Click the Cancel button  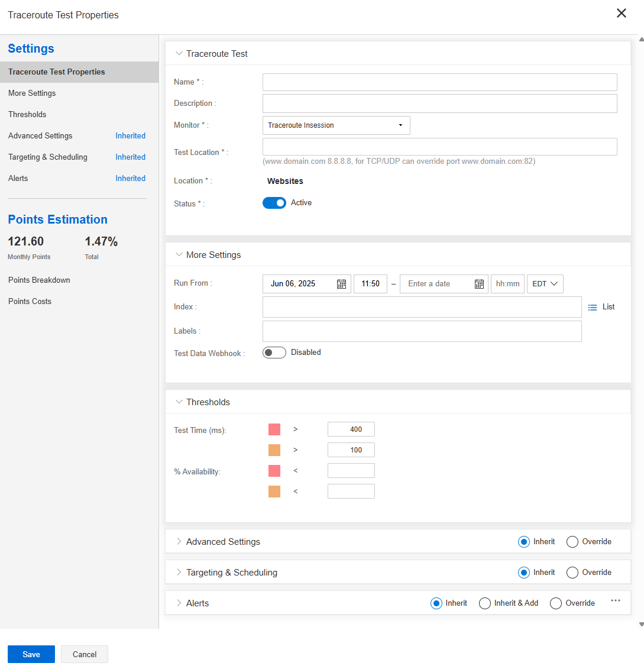coord(85,654)
